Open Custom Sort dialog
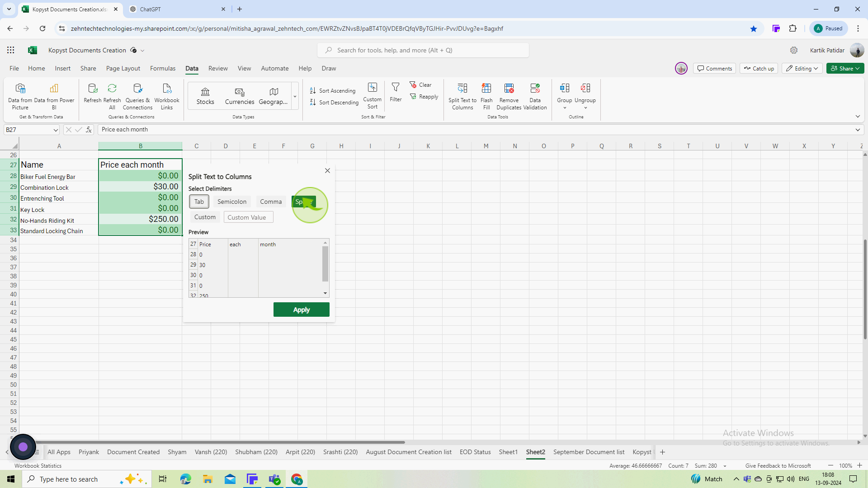 click(x=372, y=96)
